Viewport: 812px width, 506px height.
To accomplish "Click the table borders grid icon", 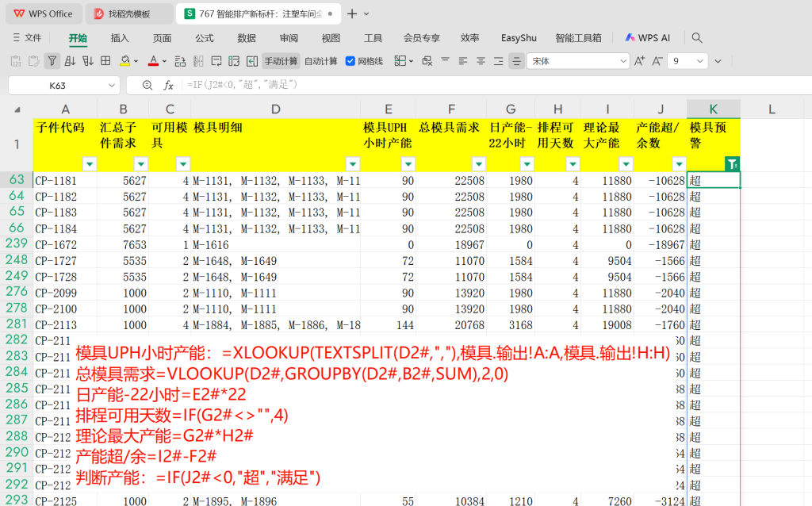I will [x=105, y=61].
